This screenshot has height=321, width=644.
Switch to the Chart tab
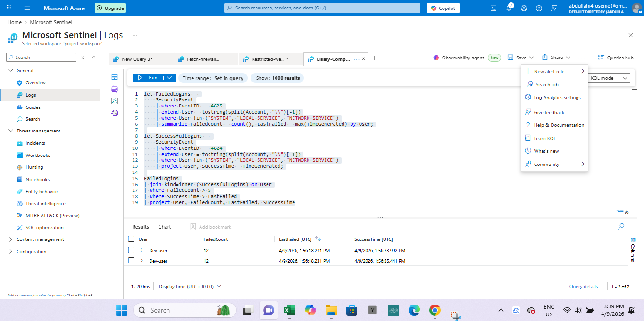(165, 227)
